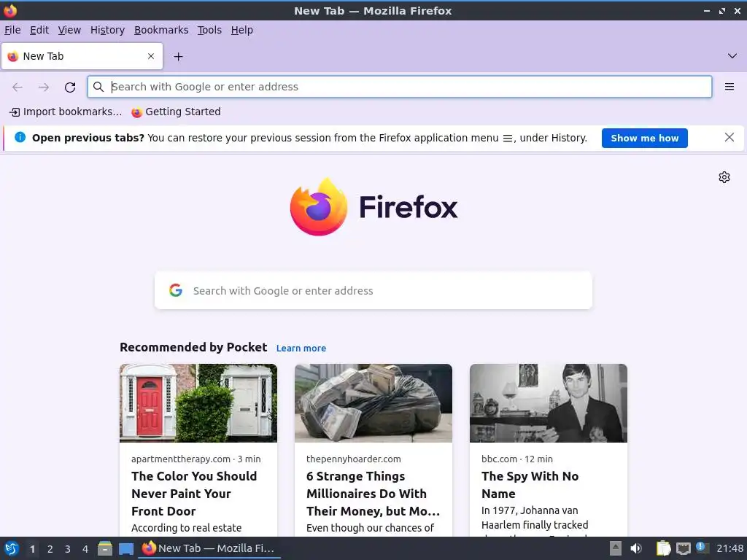Go back using the back arrow

click(18, 87)
